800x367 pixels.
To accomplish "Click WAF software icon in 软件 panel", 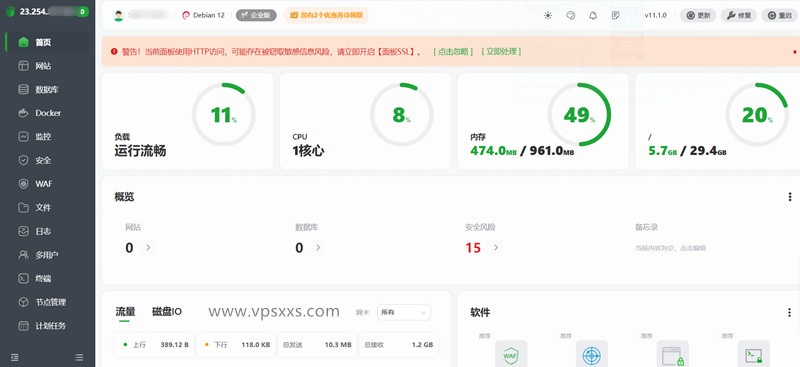I will (x=511, y=355).
